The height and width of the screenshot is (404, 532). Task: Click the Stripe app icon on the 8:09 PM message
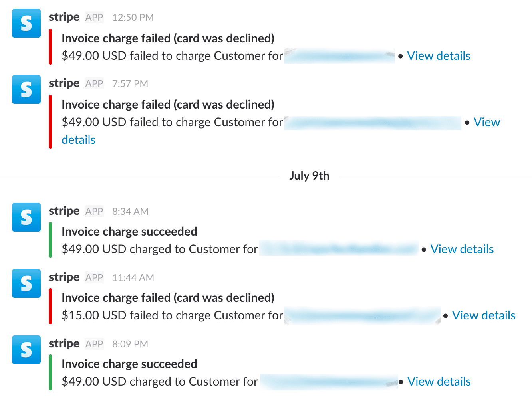26,350
